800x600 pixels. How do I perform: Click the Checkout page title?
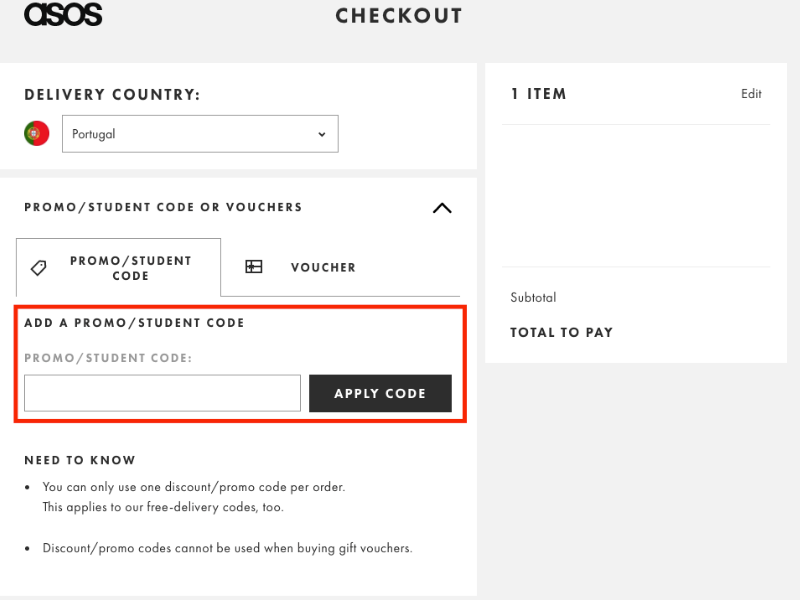[399, 16]
